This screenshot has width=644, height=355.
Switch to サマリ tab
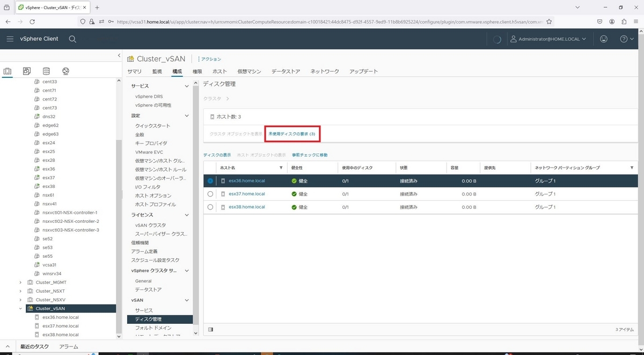[x=134, y=71]
